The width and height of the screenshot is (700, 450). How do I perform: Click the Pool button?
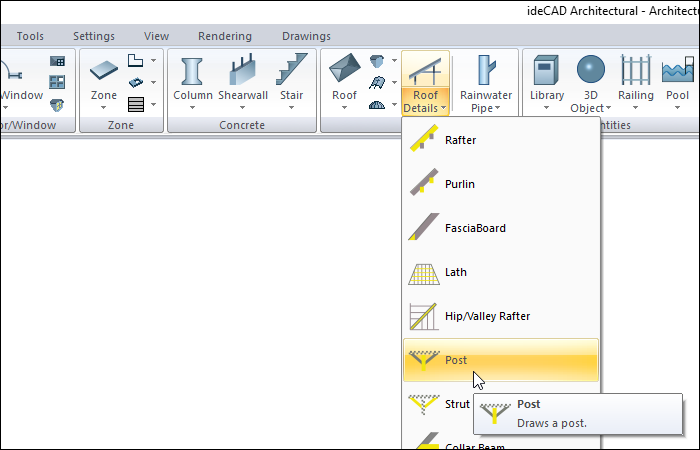[x=677, y=79]
